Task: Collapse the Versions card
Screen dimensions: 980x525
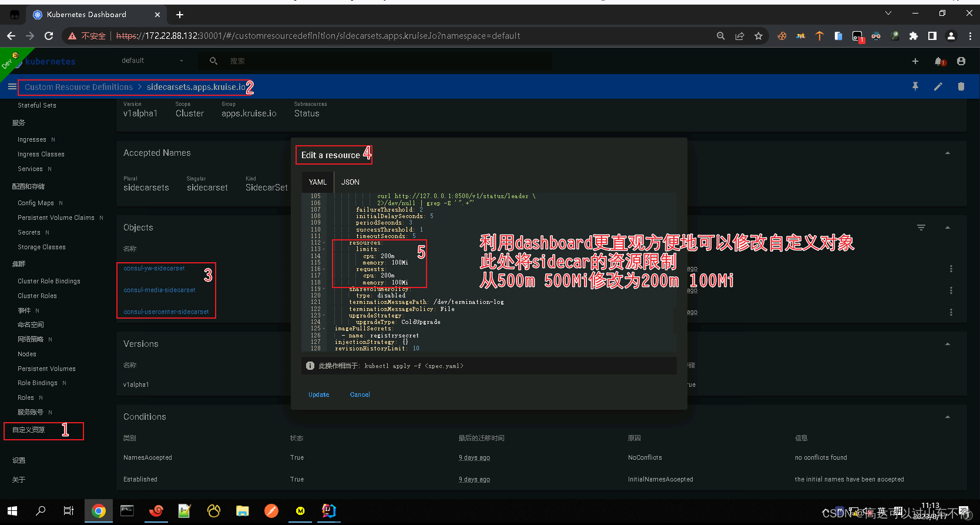Action: point(947,344)
